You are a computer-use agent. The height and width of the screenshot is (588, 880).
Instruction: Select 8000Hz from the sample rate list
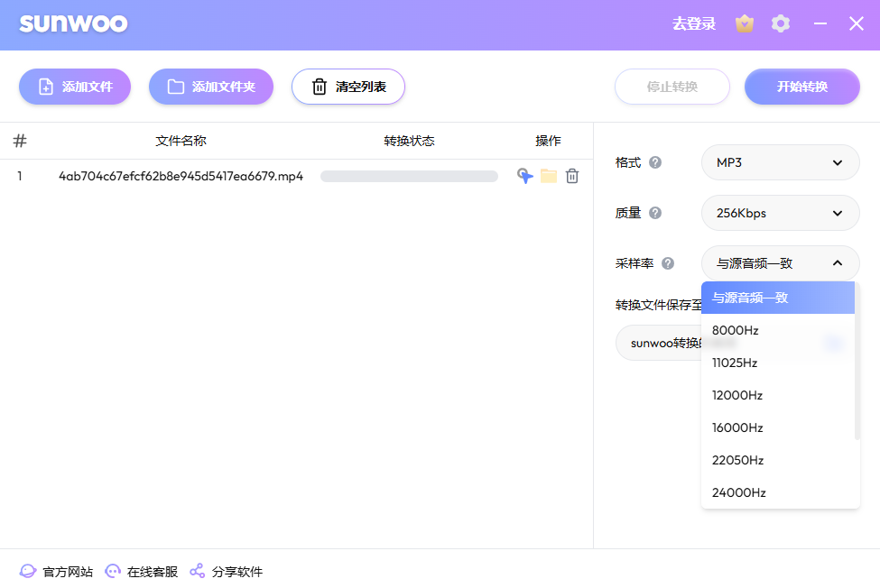pos(736,330)
